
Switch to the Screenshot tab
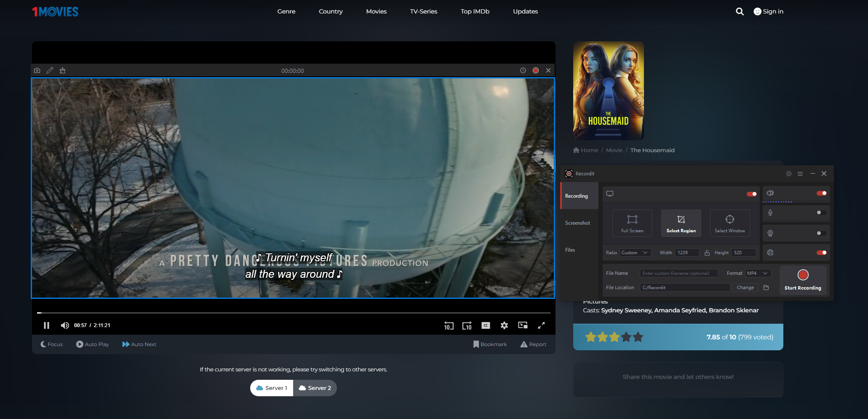[x=577, y=223]
